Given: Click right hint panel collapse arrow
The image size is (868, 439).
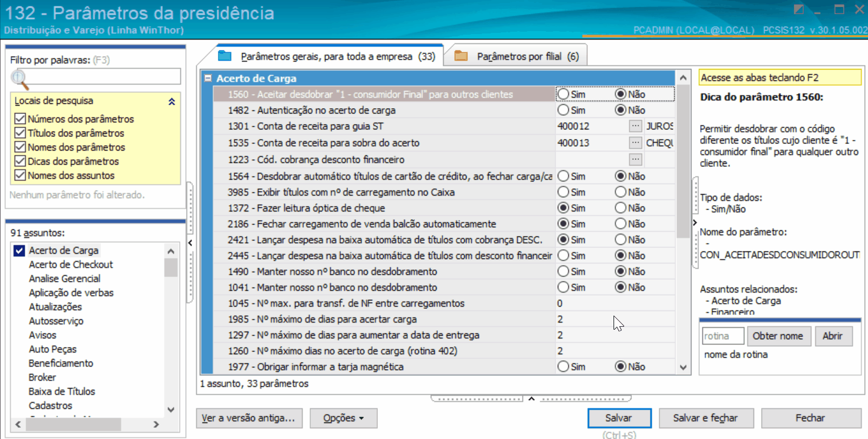Looking at the screenshot, I should coord(695,223).
